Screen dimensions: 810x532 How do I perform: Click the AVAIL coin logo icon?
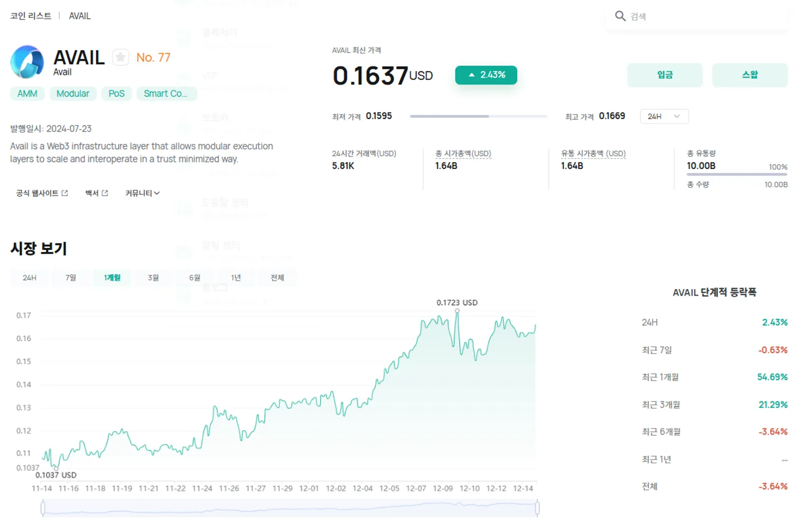27,62
